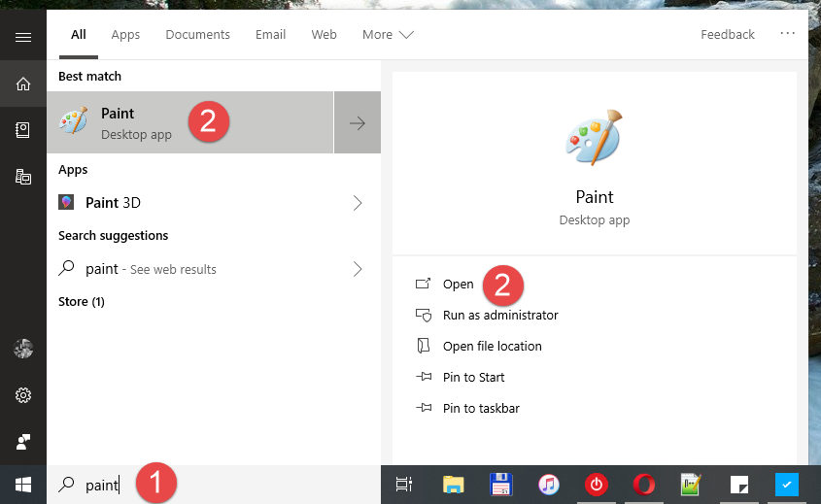Open Sticky Notes from the taskbar
Image resolution: width=821 pixels, height=504 pixels.
pyautogui.click(x=739, y=485)
